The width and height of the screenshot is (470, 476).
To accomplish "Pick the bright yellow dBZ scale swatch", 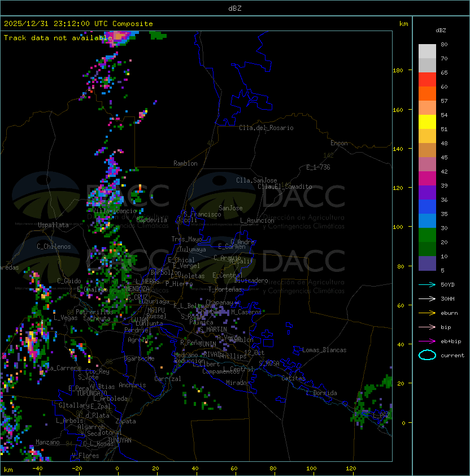I will tap(427, 122).
